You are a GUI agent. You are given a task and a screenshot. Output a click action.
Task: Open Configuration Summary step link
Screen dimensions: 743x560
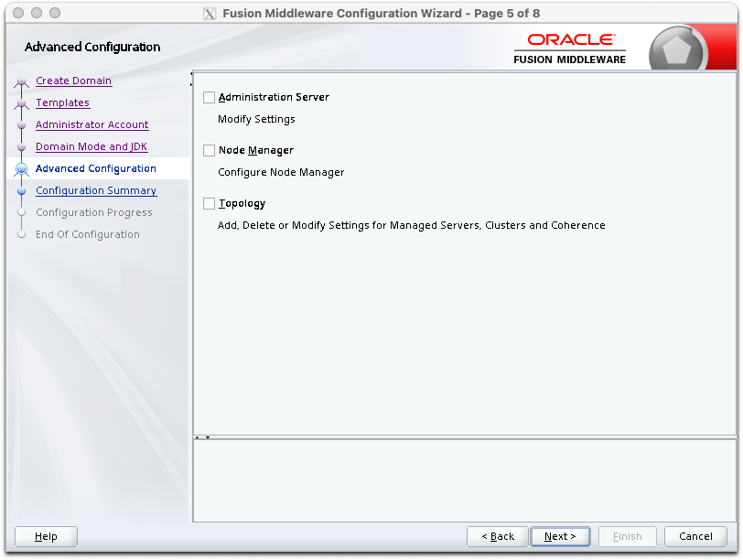(96, 190)
